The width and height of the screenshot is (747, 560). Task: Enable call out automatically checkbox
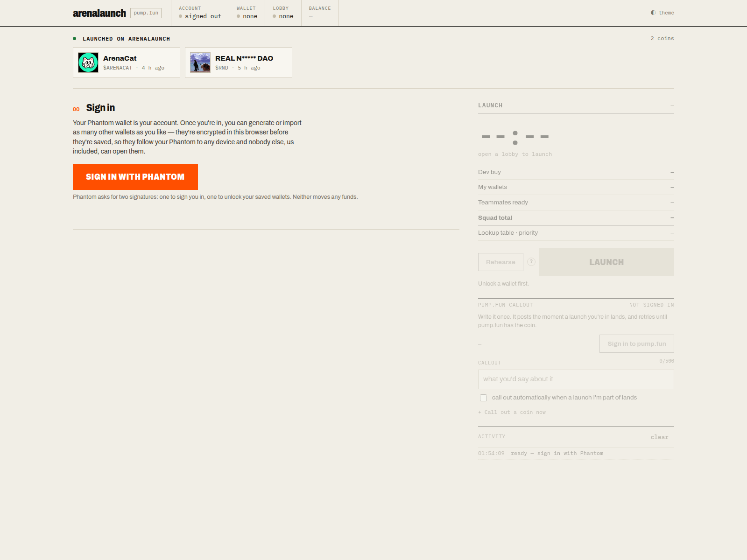coord(483,398)
